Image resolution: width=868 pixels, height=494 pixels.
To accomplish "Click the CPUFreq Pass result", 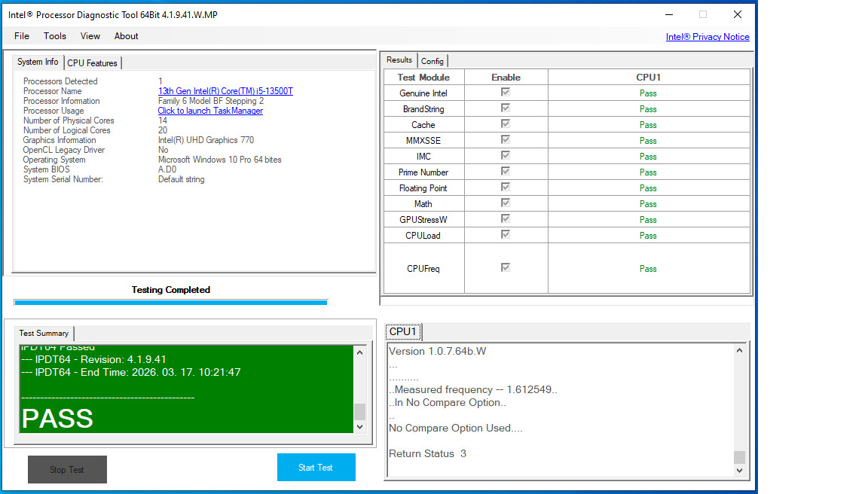I will (648, 269).
